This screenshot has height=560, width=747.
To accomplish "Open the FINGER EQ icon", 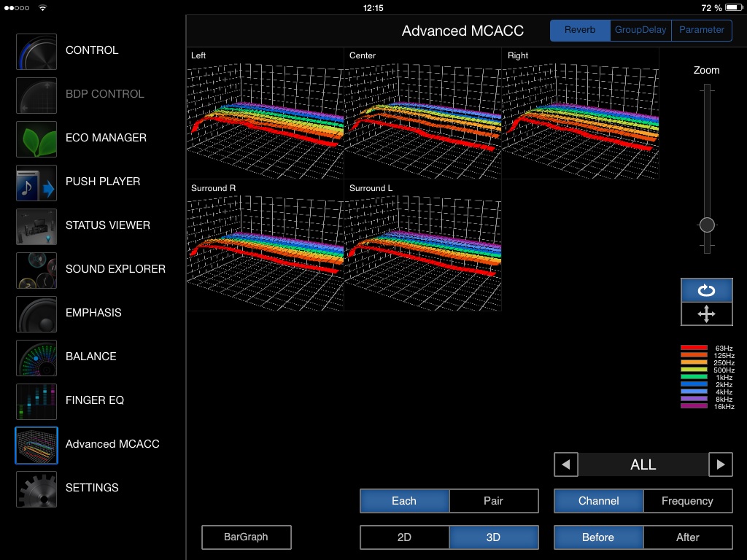I will [x=36, y=401].
